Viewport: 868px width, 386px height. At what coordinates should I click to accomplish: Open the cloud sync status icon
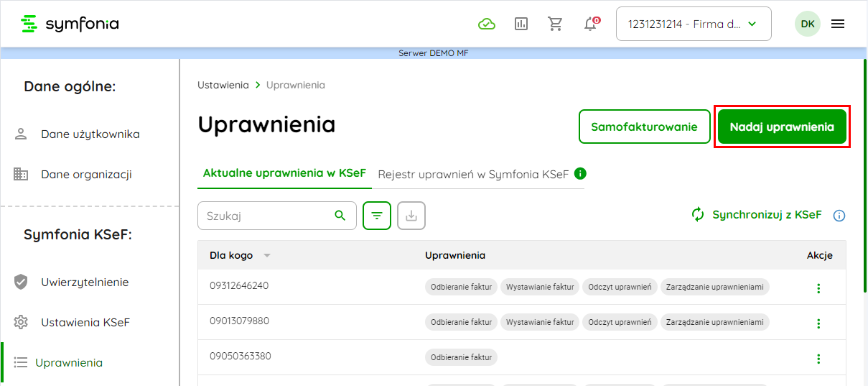487,24
